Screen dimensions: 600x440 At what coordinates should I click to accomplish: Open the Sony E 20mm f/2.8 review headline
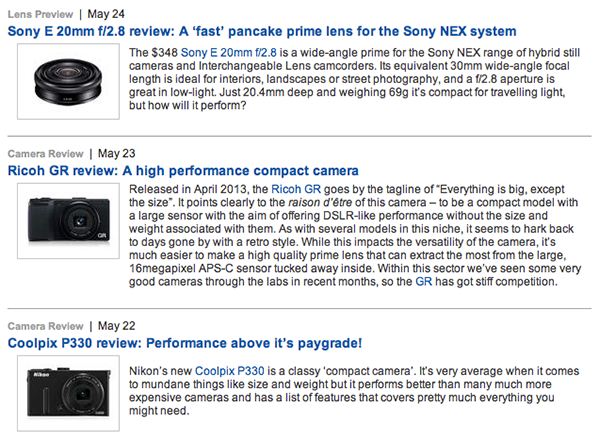pyautogui.click(x=262, y=31)
